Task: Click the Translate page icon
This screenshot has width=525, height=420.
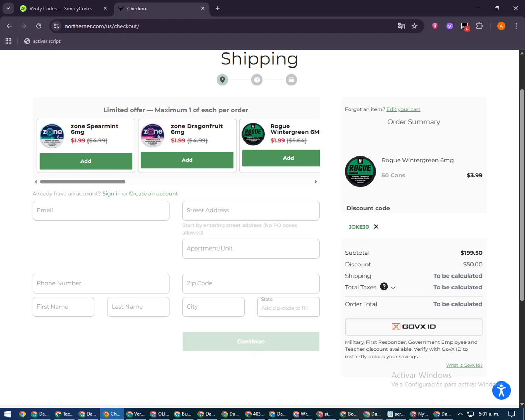Action: pos(401,26)
